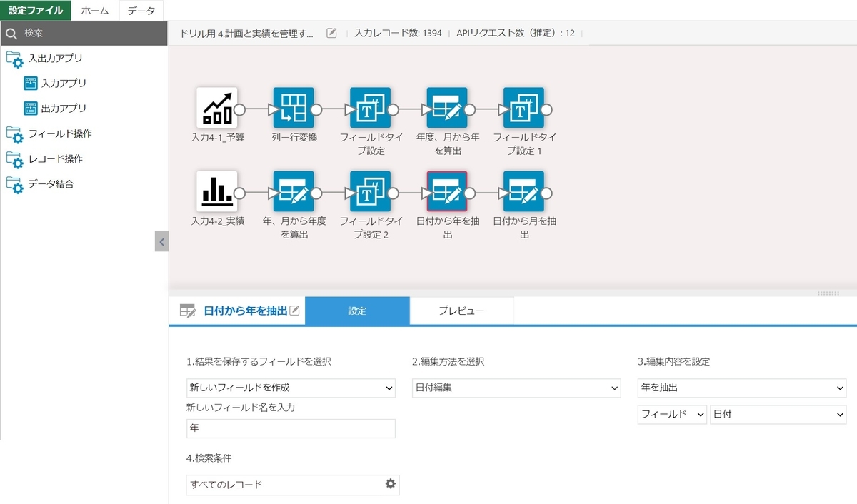The width and height of the screenshot is (857, 504).
Task: Click the rename pencil beside 日付から年を抽出 title
Action: pyautogui.click(x=294, y=311)
